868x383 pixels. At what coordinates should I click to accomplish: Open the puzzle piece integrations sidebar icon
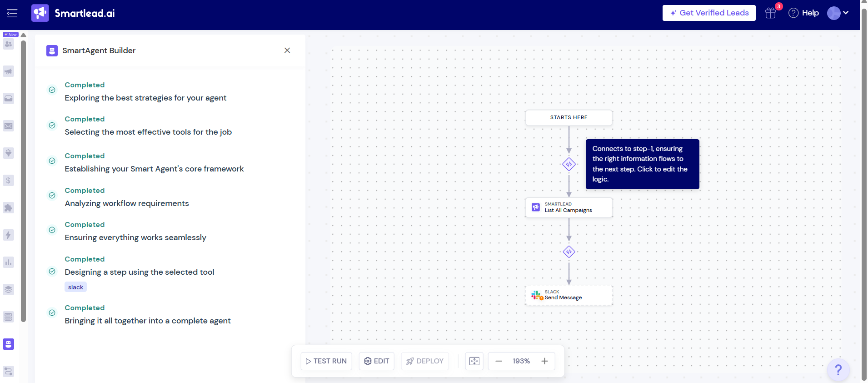[9, 208]
